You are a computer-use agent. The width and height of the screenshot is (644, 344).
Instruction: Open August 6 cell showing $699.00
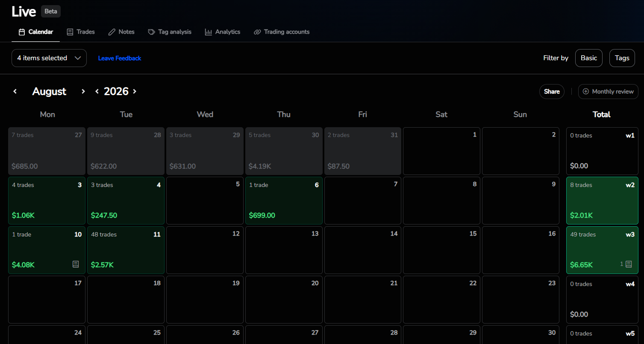pos(284,201)
